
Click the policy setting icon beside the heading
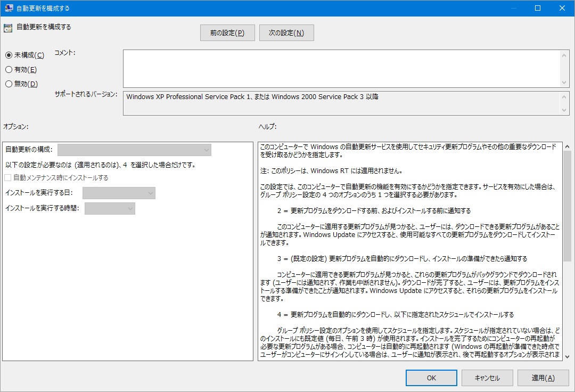pos(8,28)
